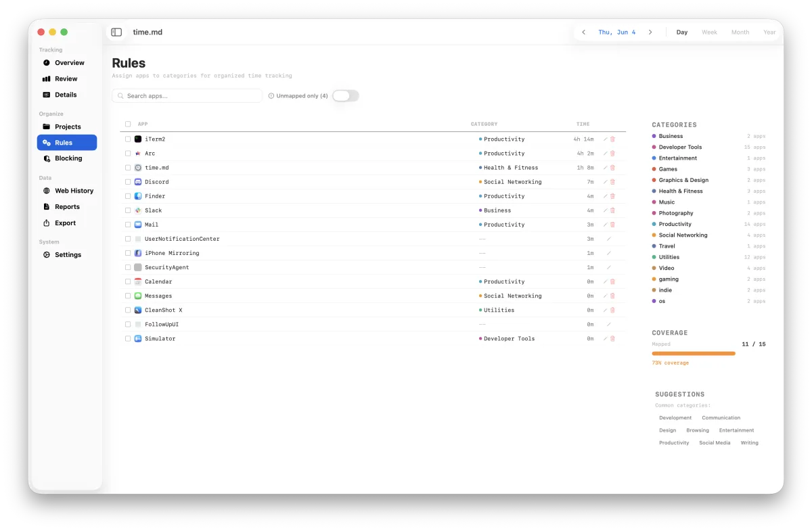Edit the Arc rule pencil icon
Image resolution: width=812 pixels, height=531 pixels.
(606, 154)
